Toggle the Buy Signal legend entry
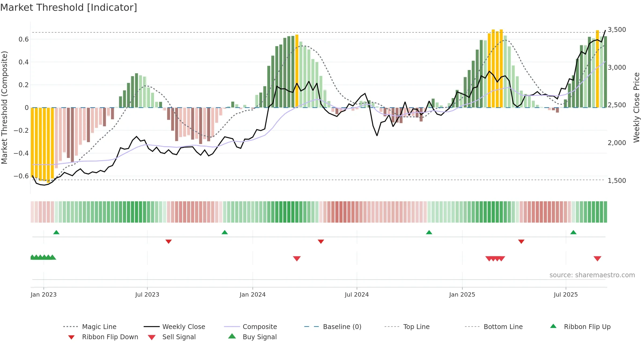 click(252, 337)
